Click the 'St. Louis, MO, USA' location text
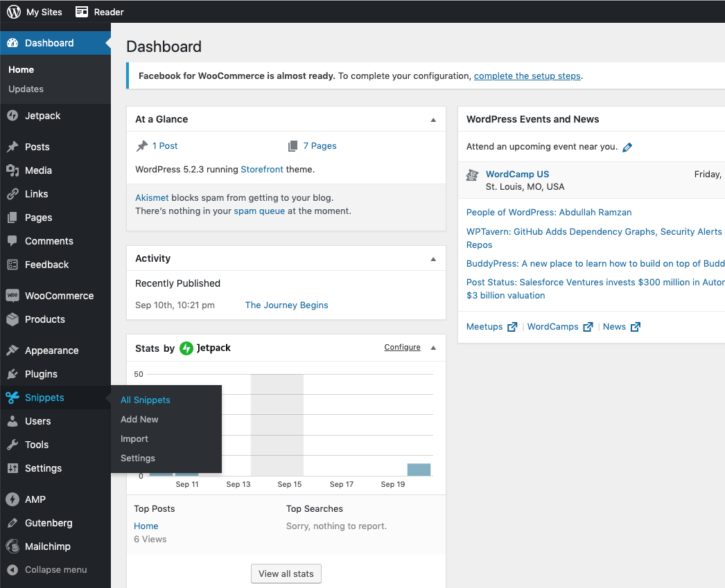The height and width of the screenshot is (588, 725). [525, 187]
